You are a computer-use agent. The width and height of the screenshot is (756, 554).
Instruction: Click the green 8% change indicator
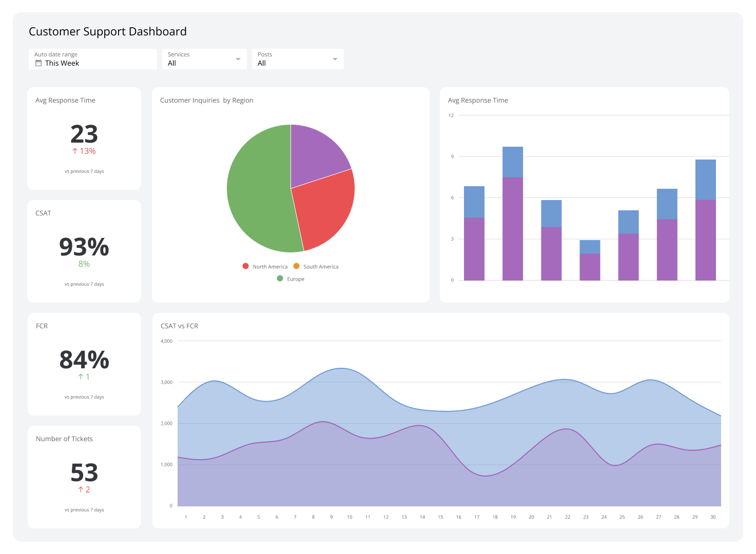click(84, 264)
